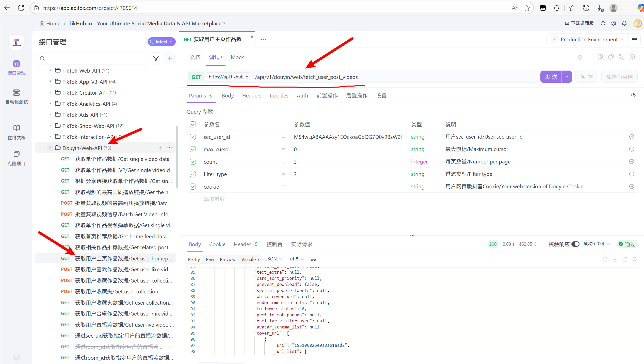This screenshot has height=364, width=644.
Task: Click the sidebar search input field
Action: pyautogui.click(x=94, y=58)
